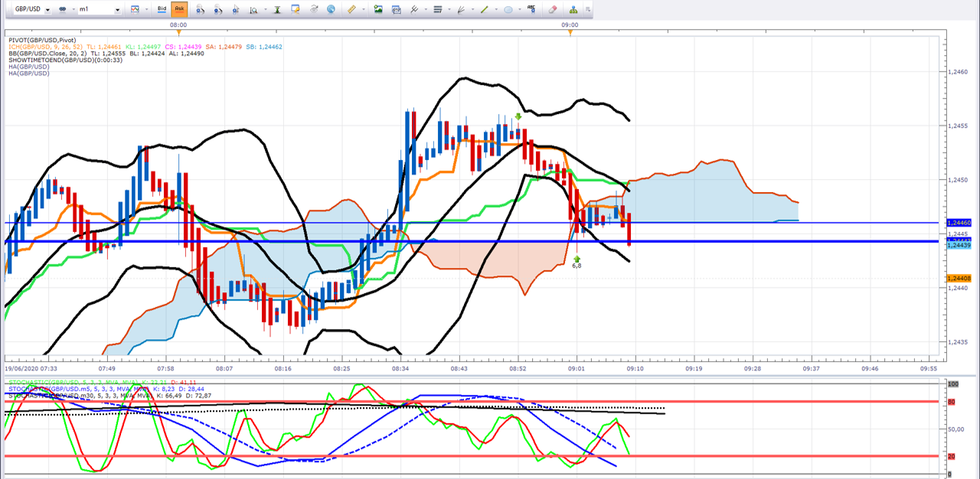
Task: Expand the horizontal lines tool dropdown
Action: pos(449,10)
